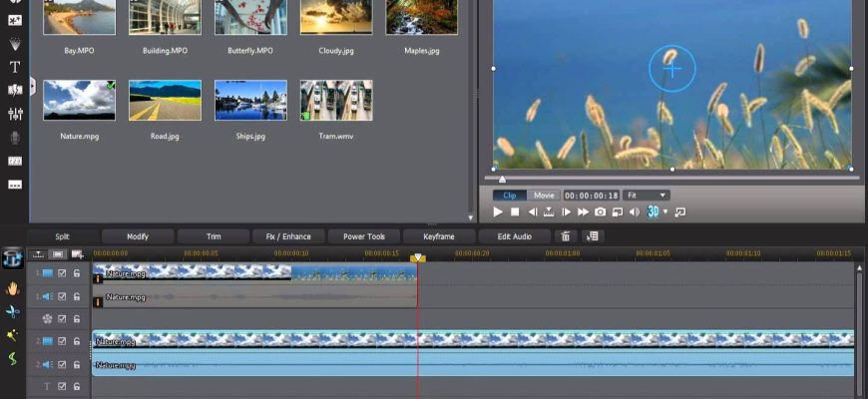Open Power Tools

364,236
